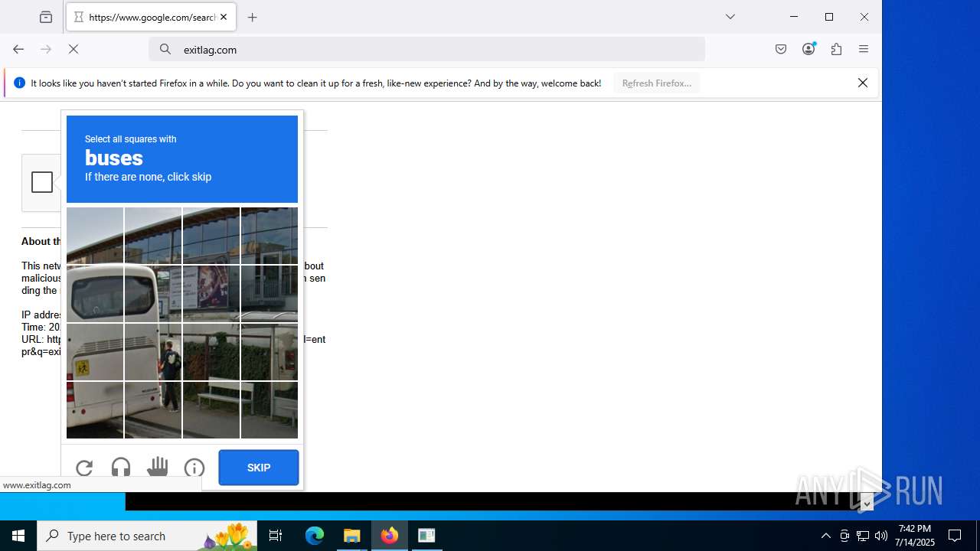
Task: Click the address bar with exitlag.com
Action: (x=426, y=49)
